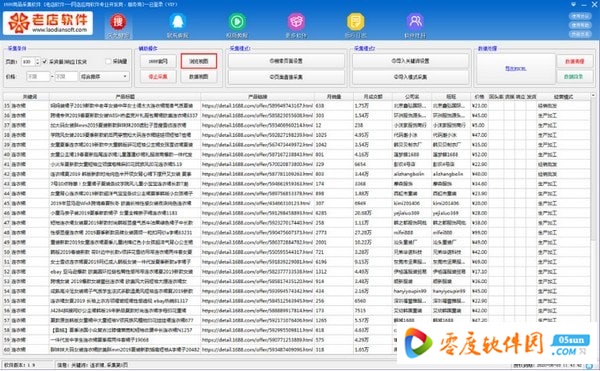Open the green play video tutorial icon

click(237, 22)
